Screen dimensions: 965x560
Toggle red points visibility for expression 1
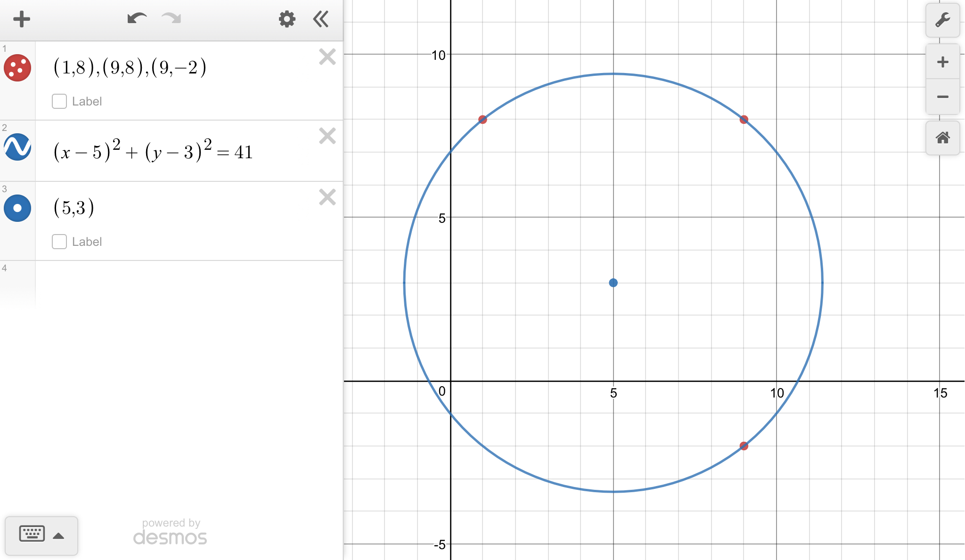click(x=17, y=68)
